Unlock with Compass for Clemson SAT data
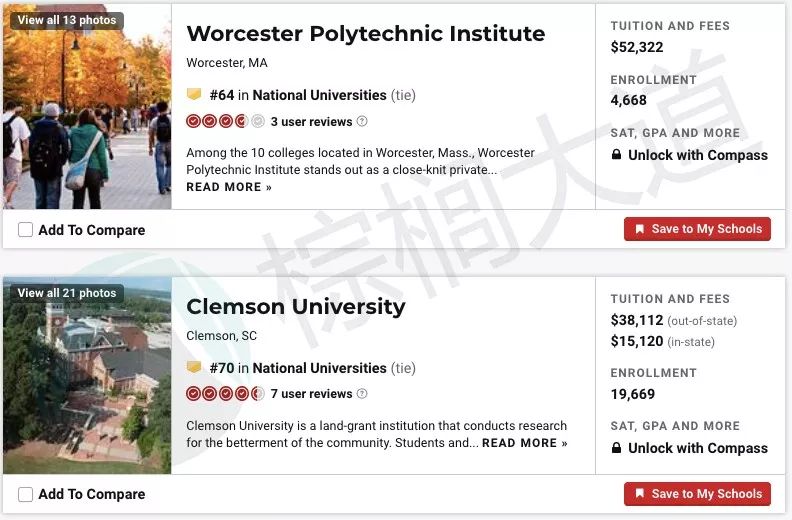The image size is (792, 520). 698,448
